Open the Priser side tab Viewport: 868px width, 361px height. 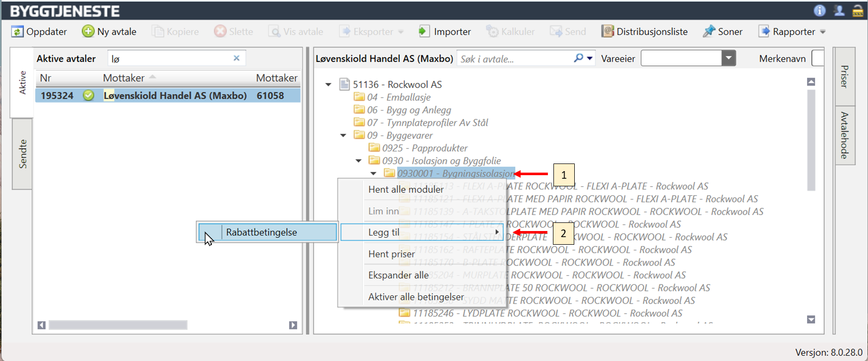tap(844, 76)
